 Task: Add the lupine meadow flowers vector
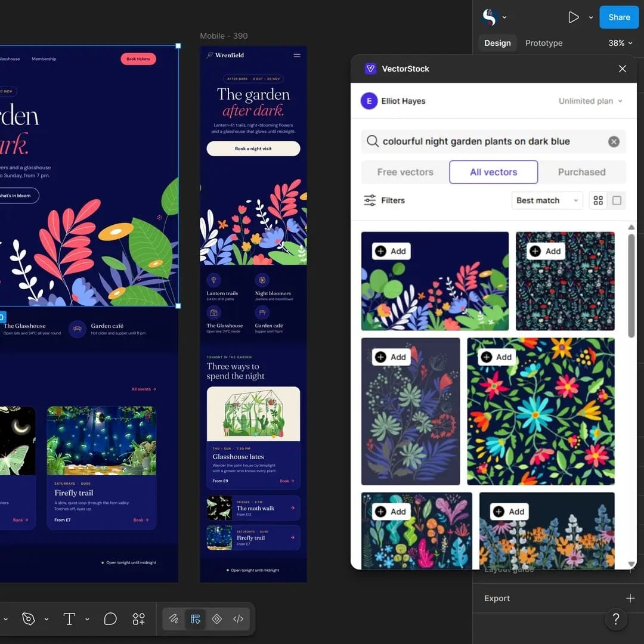tap(509, 512)
